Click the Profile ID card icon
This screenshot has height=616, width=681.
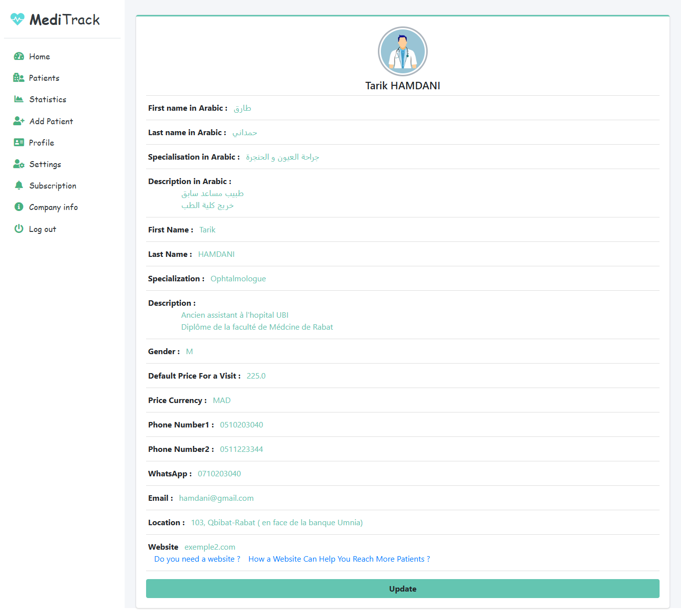point(19,143)
